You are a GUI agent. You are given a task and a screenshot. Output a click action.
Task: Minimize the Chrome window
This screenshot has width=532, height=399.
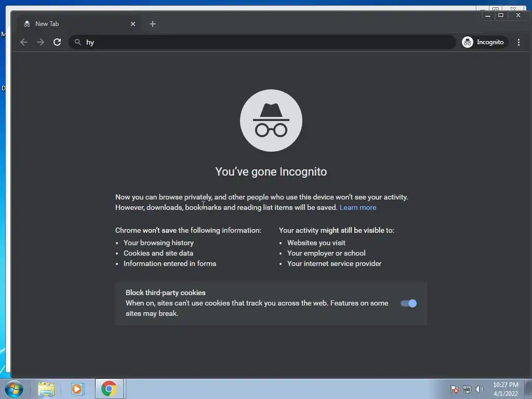coord(487,15)
